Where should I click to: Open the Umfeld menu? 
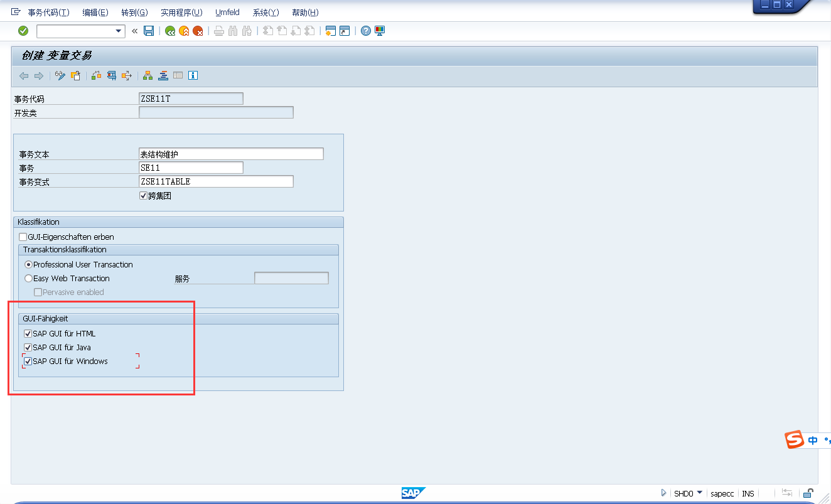tap(227, 12)
